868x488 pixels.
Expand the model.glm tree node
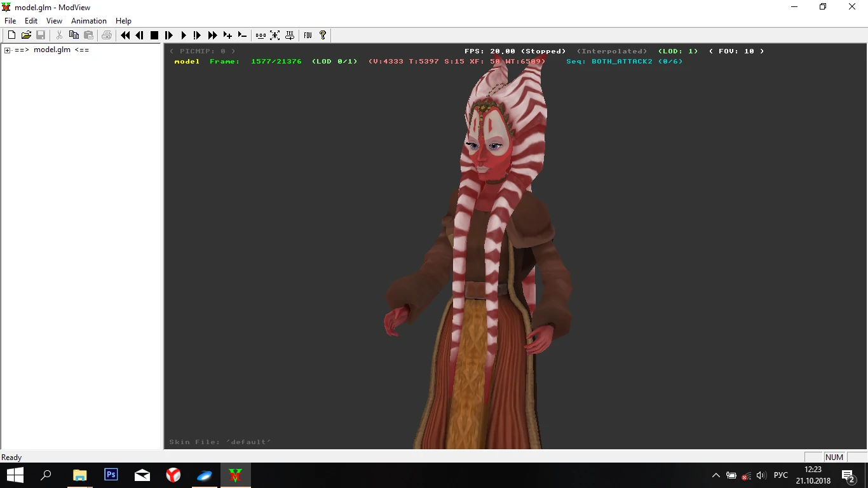(x=7, y=50)
